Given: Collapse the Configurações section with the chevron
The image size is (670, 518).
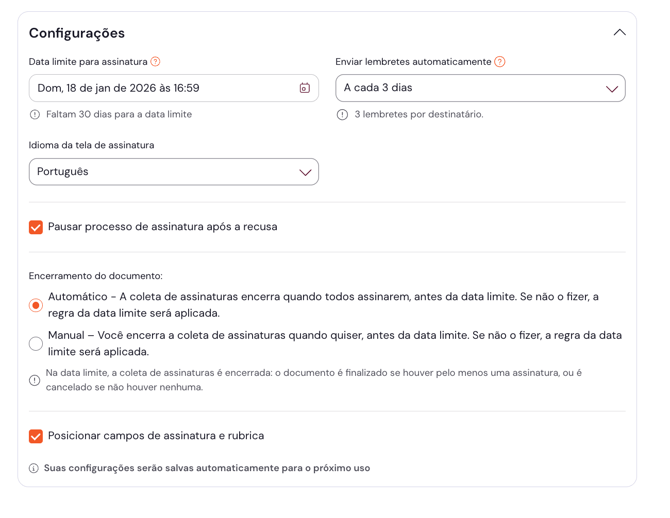Looking at the screenshot, I should (619, 33).
